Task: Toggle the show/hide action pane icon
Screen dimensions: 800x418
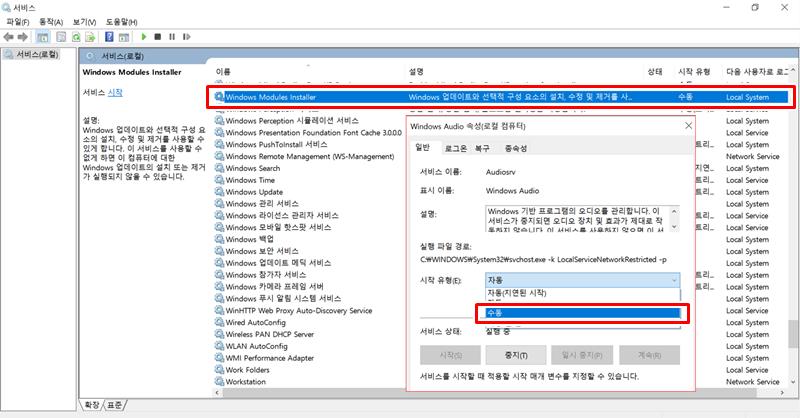Action: pyautogui.click(x=123, y=37)
